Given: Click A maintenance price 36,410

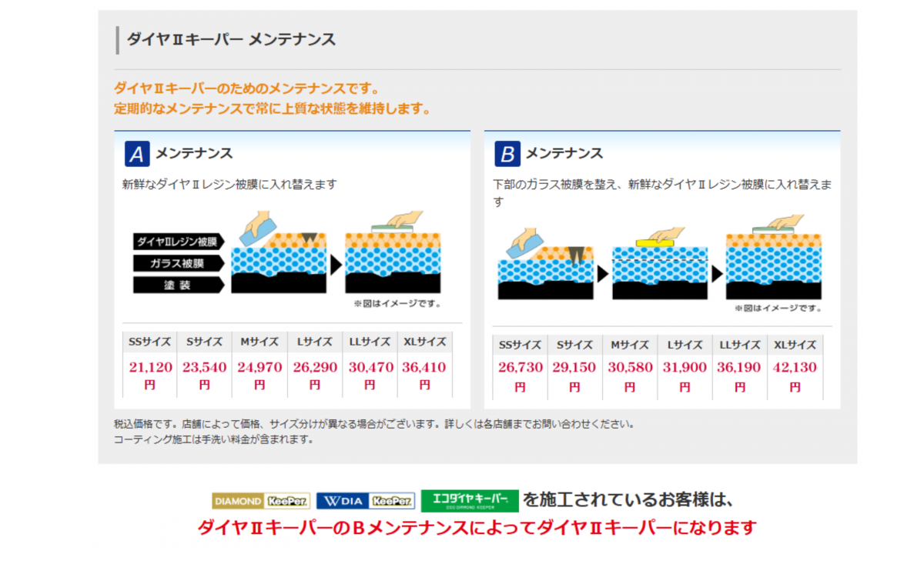Looking at the screenshot, I should coord(424,368).
